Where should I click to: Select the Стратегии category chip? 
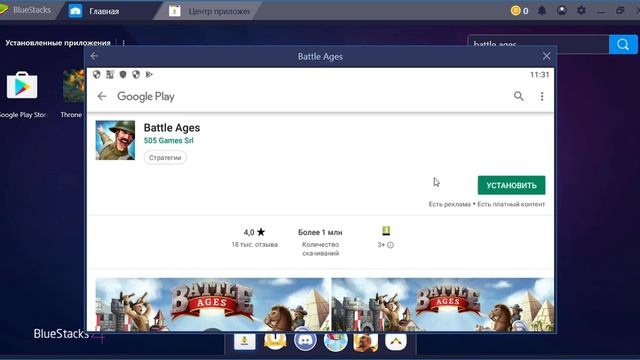[x=165, y=158]
